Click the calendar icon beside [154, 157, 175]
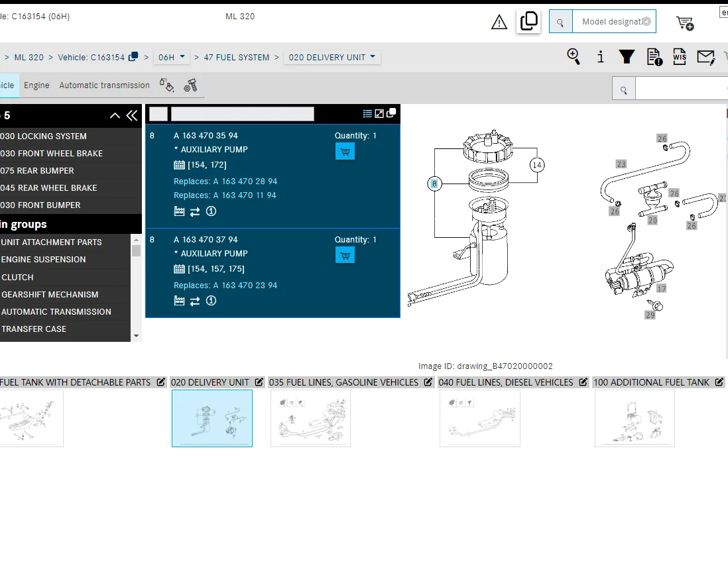This screenshot has width=728, height=579. (179, 268)
